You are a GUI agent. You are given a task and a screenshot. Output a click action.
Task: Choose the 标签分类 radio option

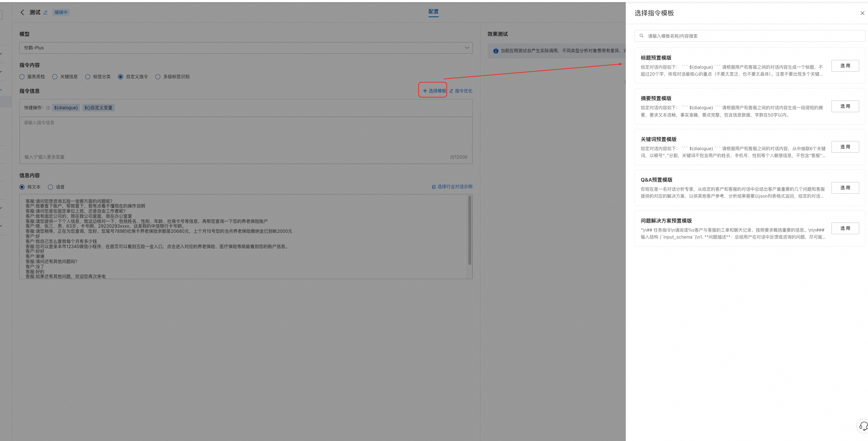(88, 77)
